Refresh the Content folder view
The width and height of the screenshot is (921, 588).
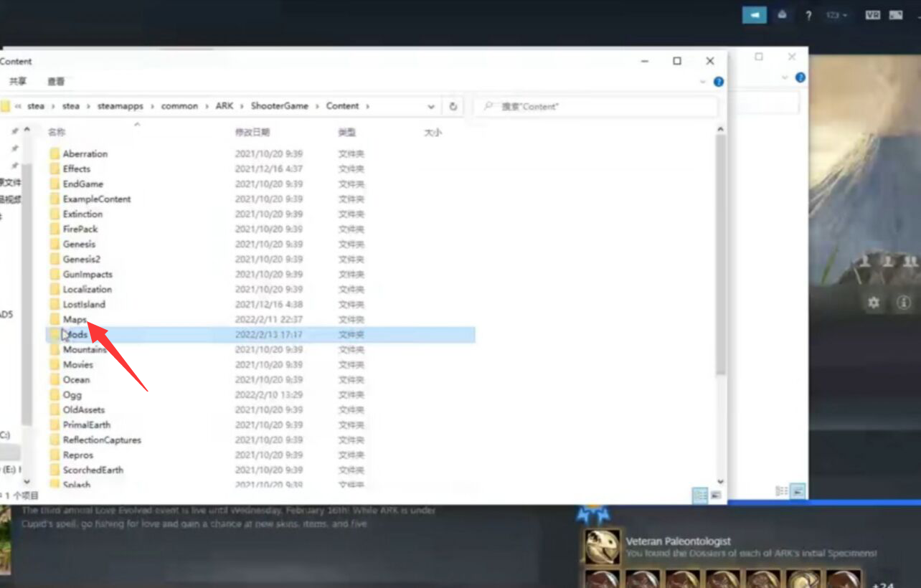453,106
